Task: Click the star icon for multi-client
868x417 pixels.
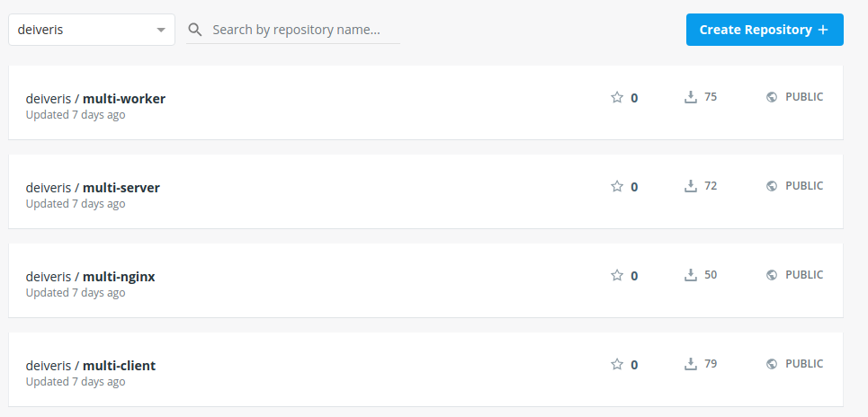Action: point(617,364)
